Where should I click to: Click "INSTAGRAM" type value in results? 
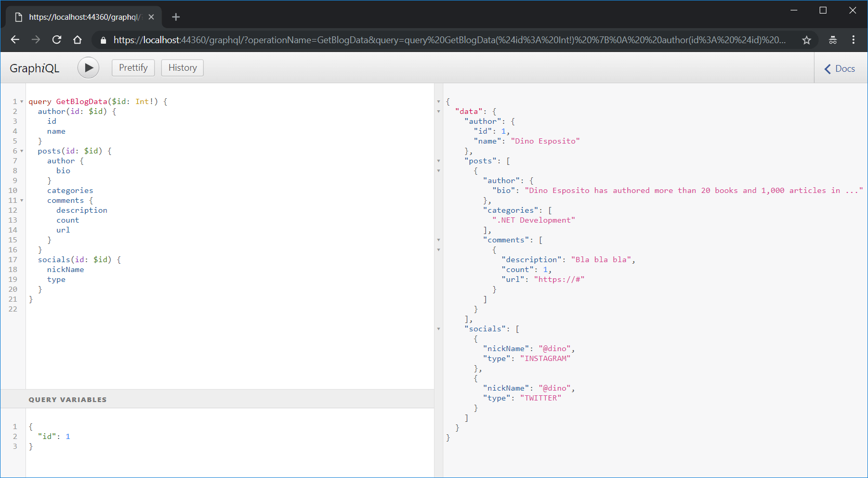tap(545, 358)
